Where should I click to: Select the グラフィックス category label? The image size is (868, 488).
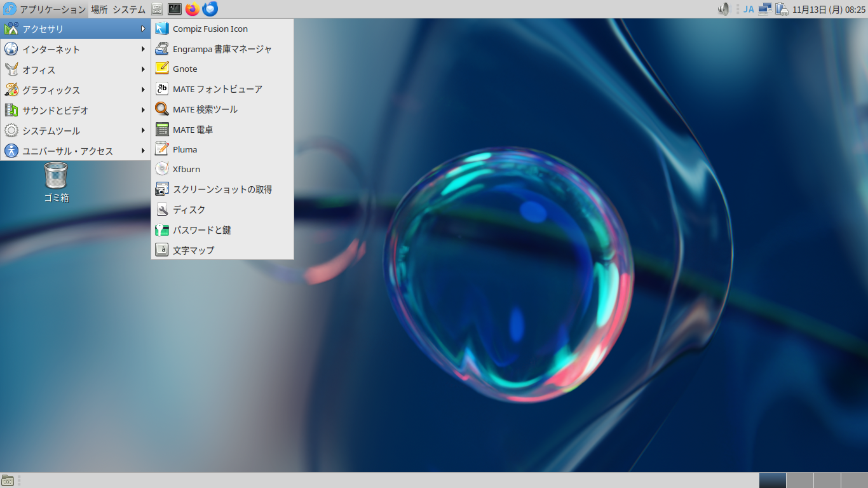pos(51,90)
